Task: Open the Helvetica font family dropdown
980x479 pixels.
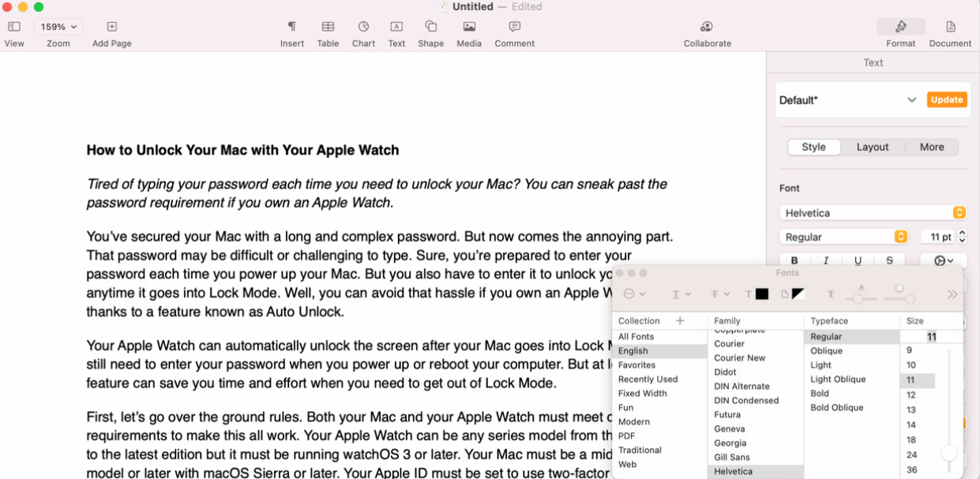Action: (873, 212)
